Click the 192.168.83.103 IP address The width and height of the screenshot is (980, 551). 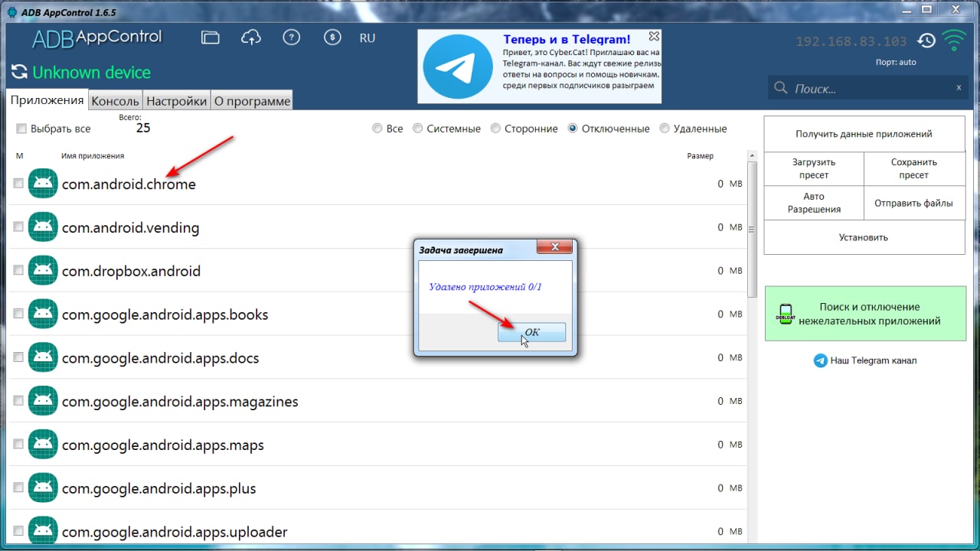[x=851, y=41]
